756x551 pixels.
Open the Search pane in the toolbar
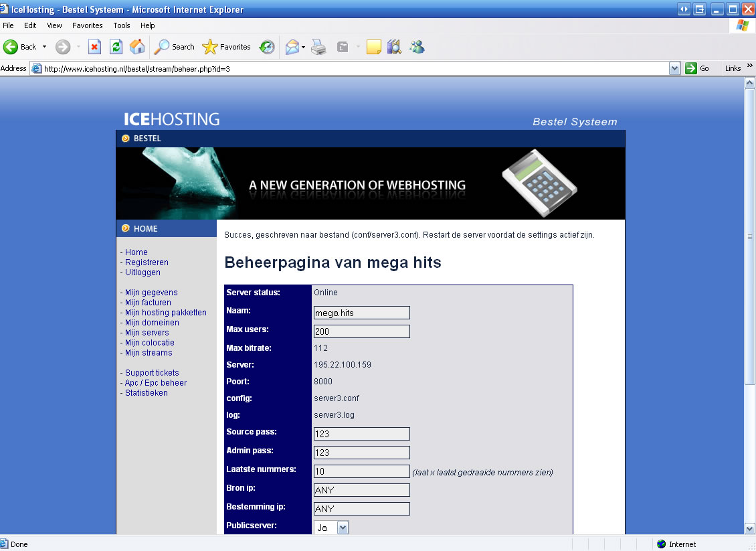point(175,47)
